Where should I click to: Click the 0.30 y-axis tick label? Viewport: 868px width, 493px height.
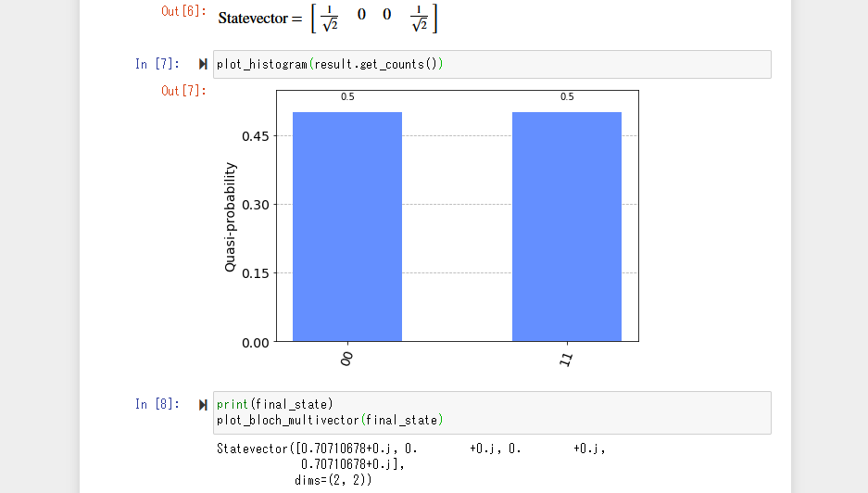tap(254, 205)
